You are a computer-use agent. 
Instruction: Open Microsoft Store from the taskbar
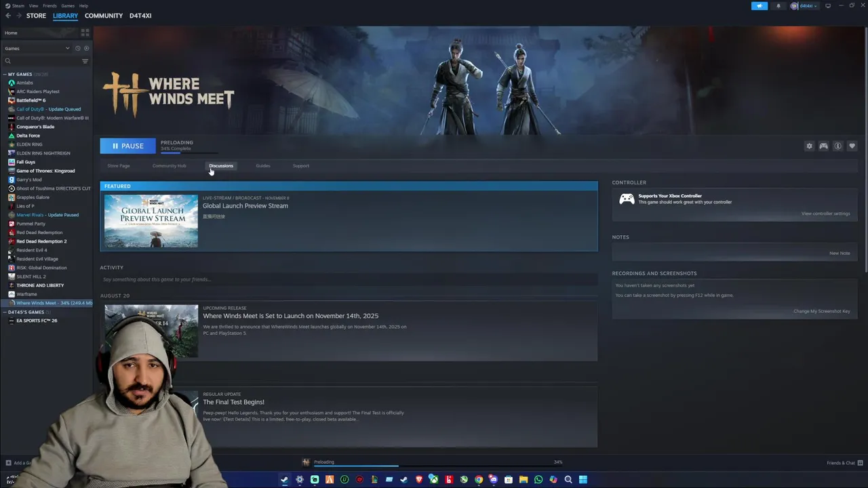click(509, 480)
